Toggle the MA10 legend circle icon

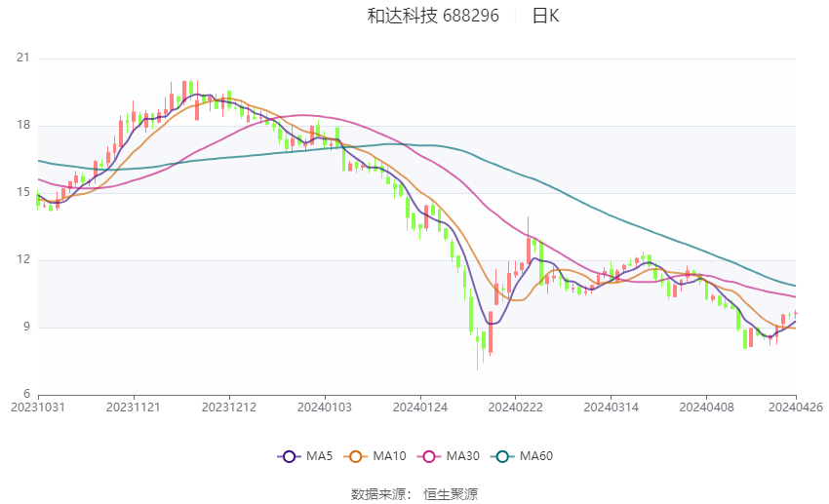(355, 456)
